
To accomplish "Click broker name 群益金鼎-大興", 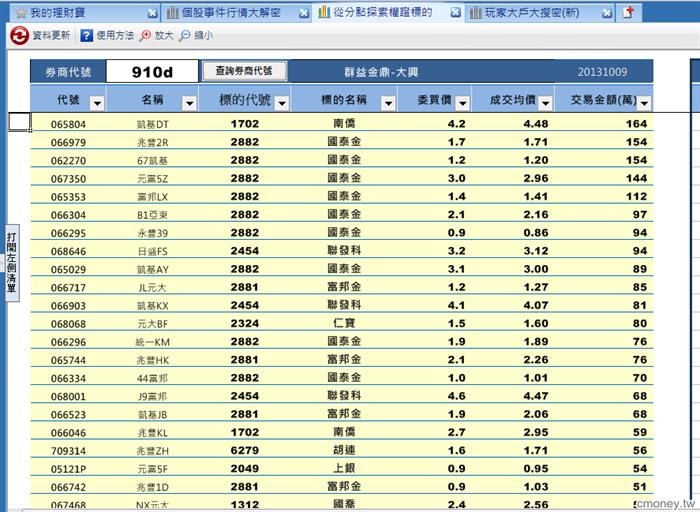I will coord(381,72).
